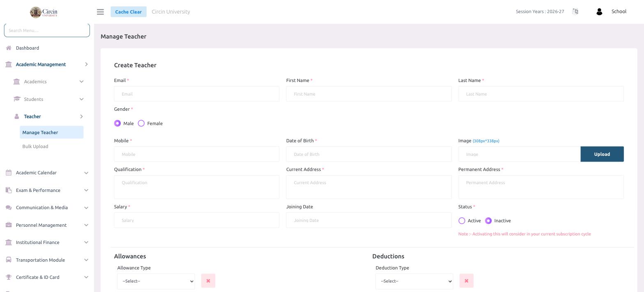The width and height of the screenshot is (644, 292).
Task: Open Personnel Management menu label
Action: pyautogui.click(x=41, y=225)
